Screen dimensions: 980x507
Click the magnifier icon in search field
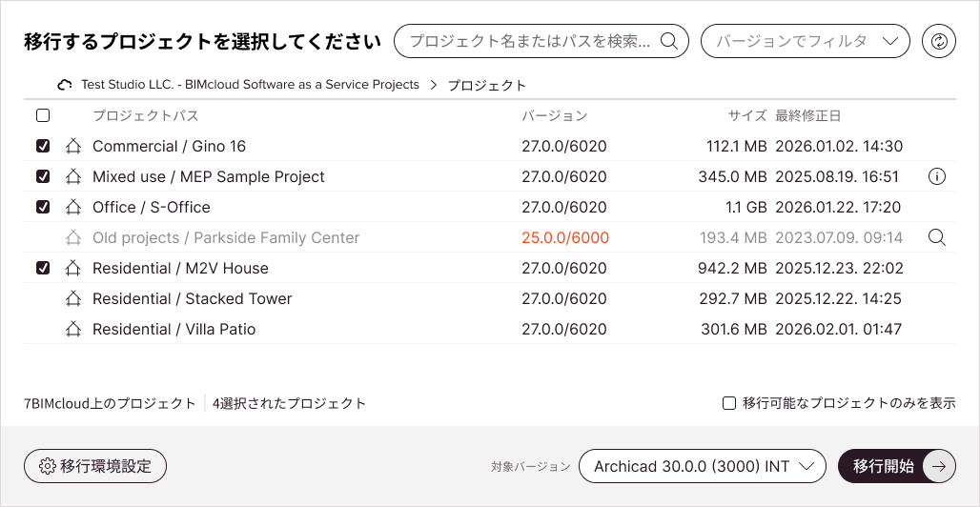(669, 41)
